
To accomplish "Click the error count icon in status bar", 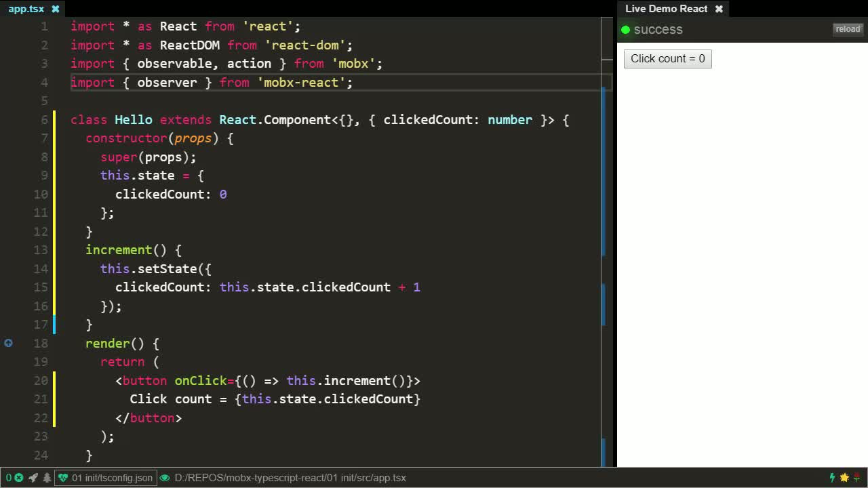I will point(18,478).
